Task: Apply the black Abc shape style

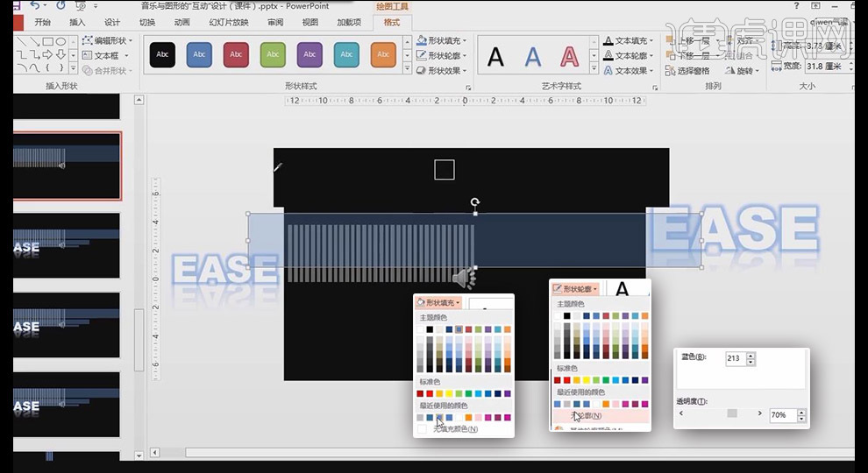Action: point(162,55)
